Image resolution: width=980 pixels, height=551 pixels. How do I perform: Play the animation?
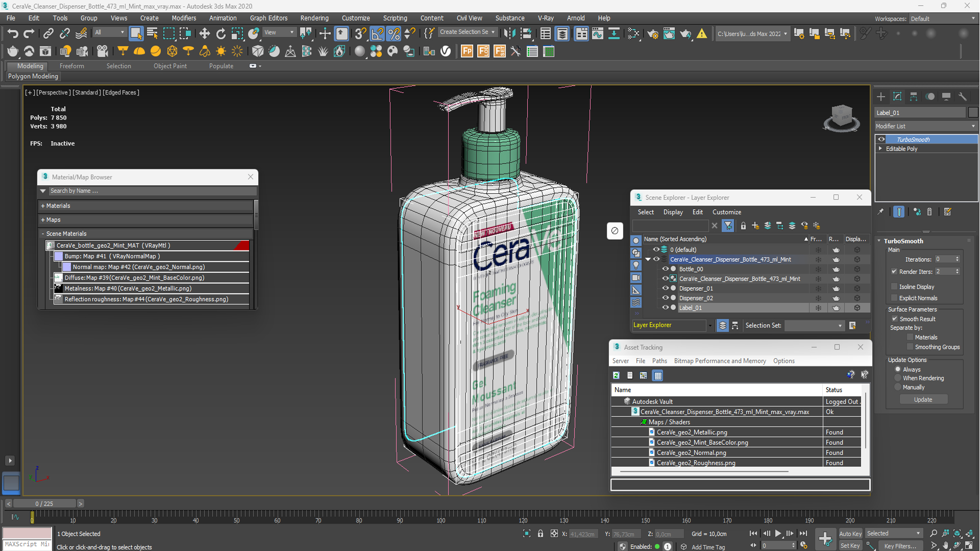[778, 533]
